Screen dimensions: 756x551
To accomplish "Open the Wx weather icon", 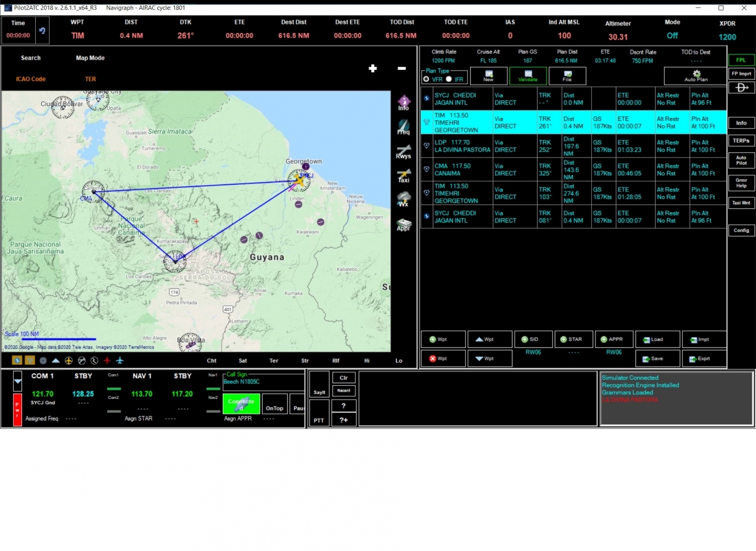I will (x=404, y=199).
